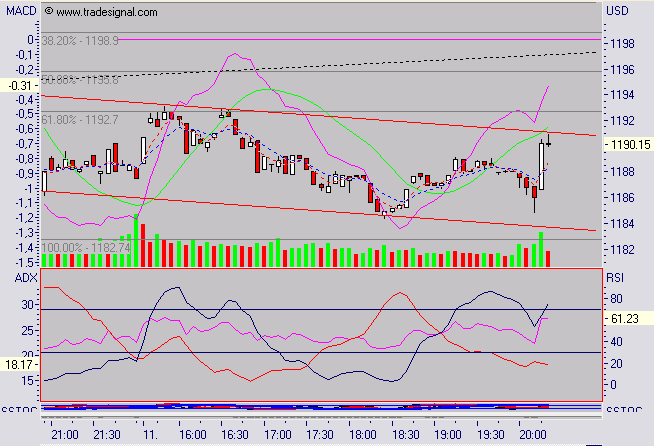Click the ADX panel label
654x446 pixels.
pos(26,278)
